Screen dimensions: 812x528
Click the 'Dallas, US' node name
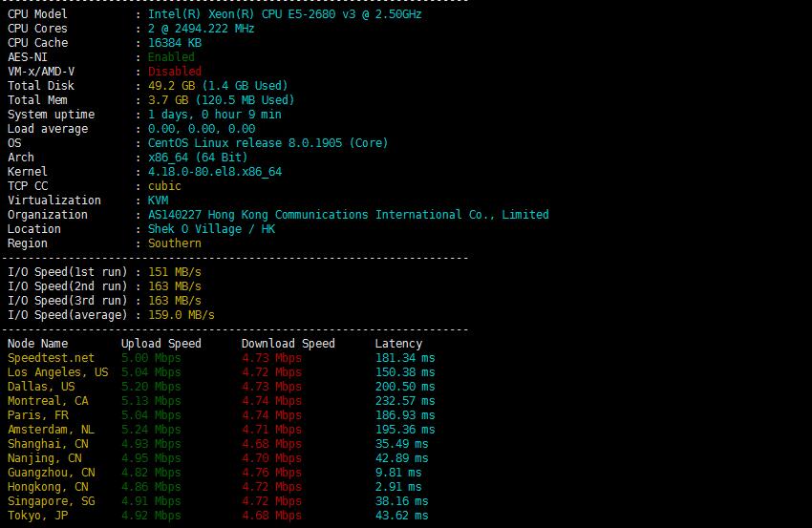click(x=41, y=387)
